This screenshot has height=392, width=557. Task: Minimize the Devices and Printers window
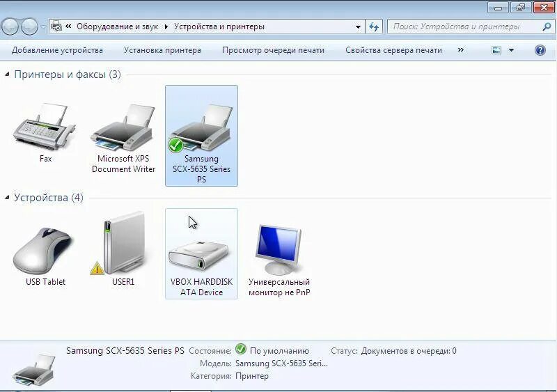pos(498,8)
